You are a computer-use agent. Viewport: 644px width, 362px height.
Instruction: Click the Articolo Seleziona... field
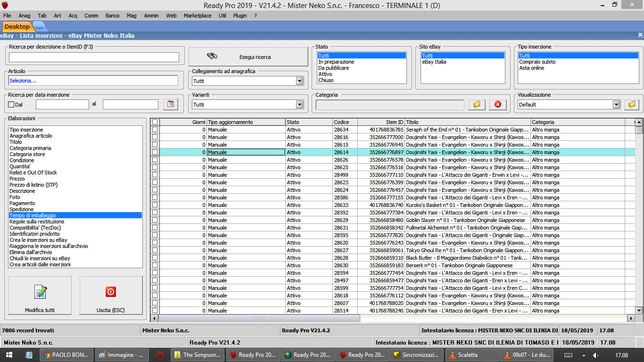pos(93,81)
